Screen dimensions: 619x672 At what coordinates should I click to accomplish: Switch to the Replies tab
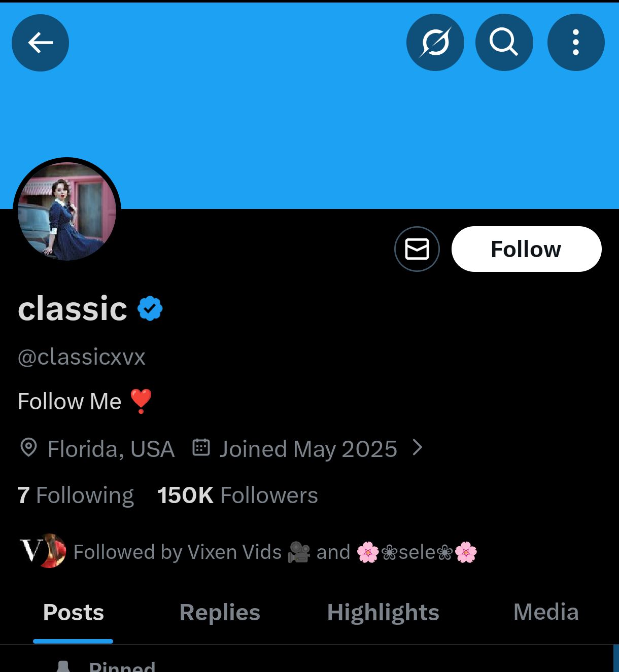pyautogui.click(x=219, y=613)
